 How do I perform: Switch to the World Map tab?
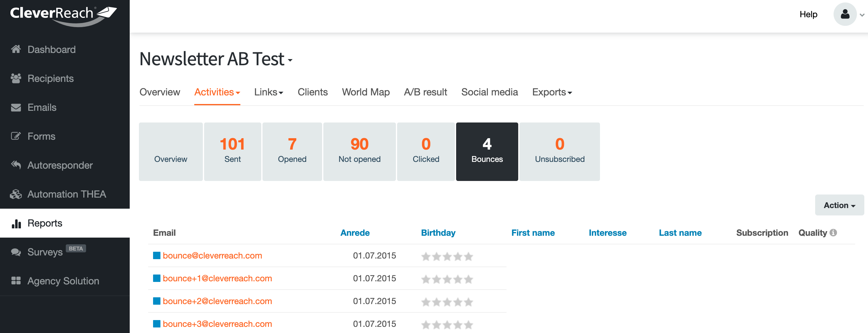(x=365, y=92)
